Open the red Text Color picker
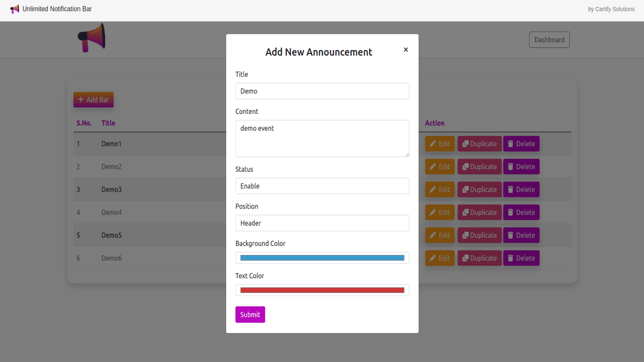 coord(322,290)
